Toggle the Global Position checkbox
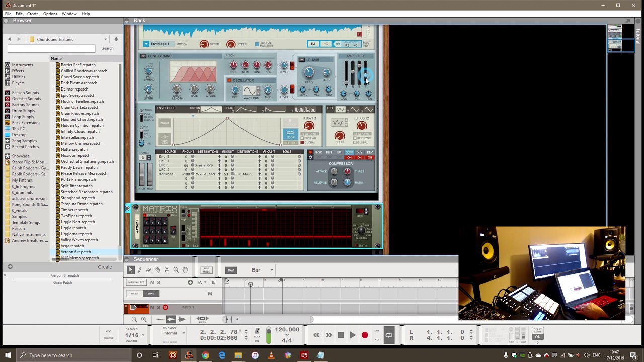This screenshot has width=644, height=362. click(256, 44)
